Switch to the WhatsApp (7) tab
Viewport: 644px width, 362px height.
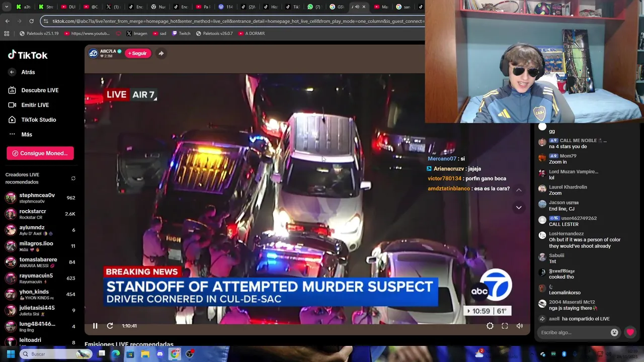pos(314,7)
